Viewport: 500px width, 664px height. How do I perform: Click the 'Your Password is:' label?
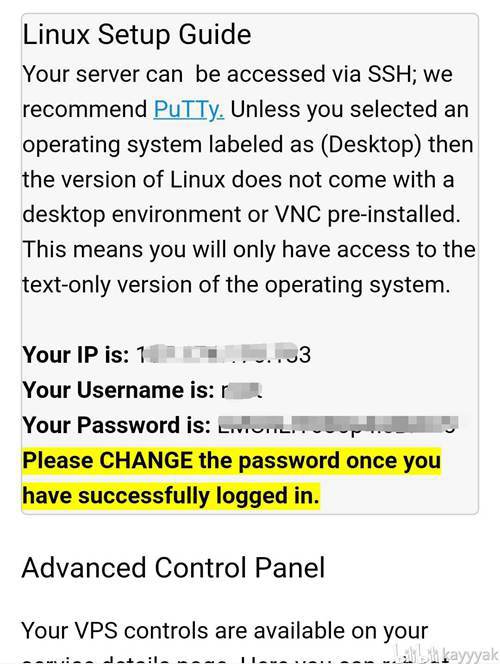click(x=117, y=425)
